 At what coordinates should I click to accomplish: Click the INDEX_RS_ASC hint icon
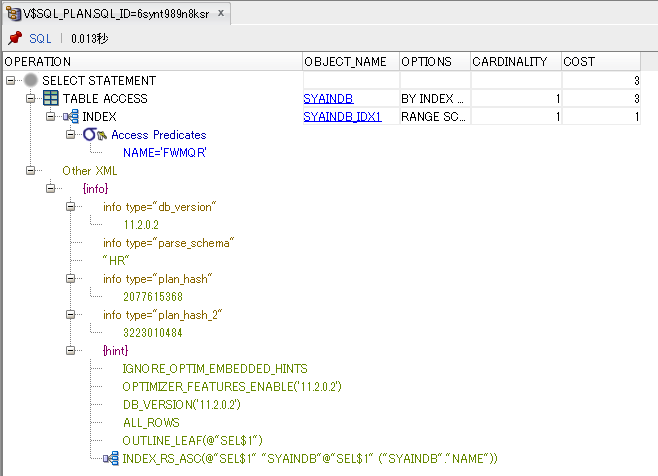tap(111, 458)
